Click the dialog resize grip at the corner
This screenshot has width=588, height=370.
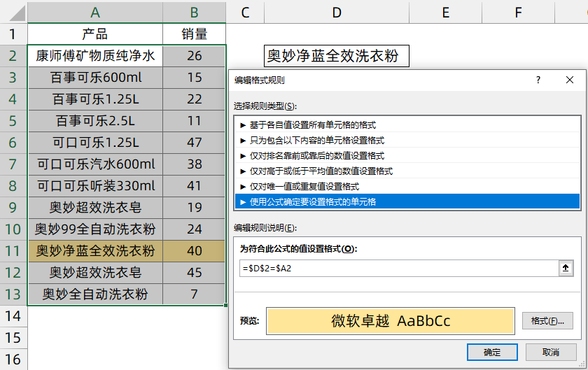point(582,364)
